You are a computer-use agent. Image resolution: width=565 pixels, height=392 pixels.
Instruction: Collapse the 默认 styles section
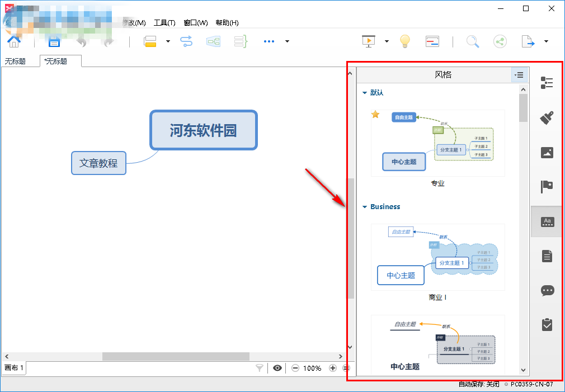pos(364,92)
